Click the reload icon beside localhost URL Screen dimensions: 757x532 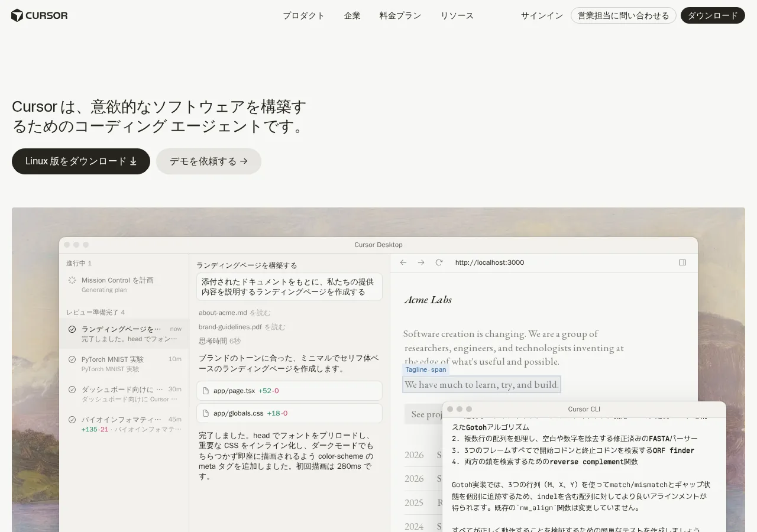click(x=439, y=262)
